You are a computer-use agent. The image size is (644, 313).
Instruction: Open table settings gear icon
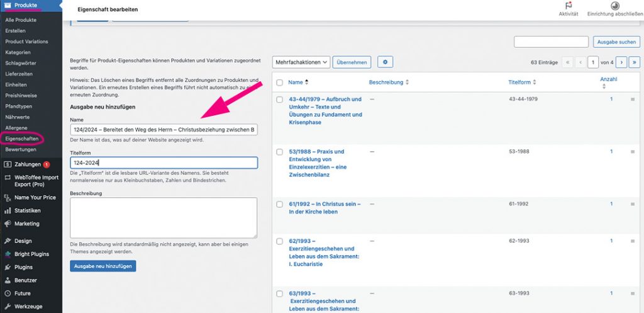point(384,62)
